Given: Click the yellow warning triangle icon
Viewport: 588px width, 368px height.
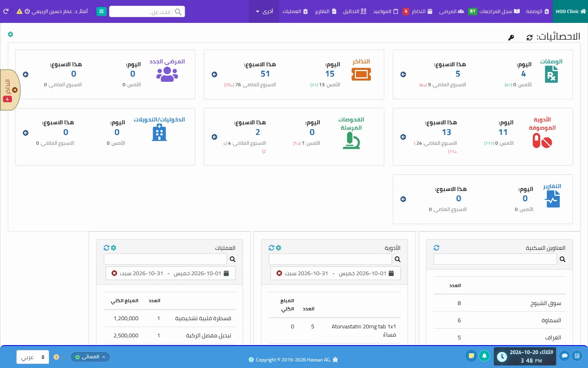Looking at the screenshot, I should [19, 11].
